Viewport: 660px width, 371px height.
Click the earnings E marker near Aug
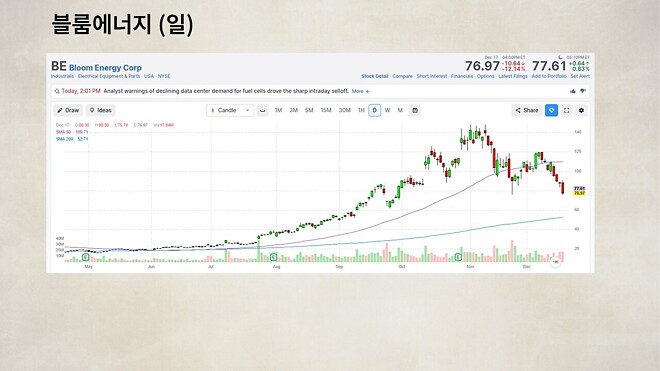click(x=274, y=257)
